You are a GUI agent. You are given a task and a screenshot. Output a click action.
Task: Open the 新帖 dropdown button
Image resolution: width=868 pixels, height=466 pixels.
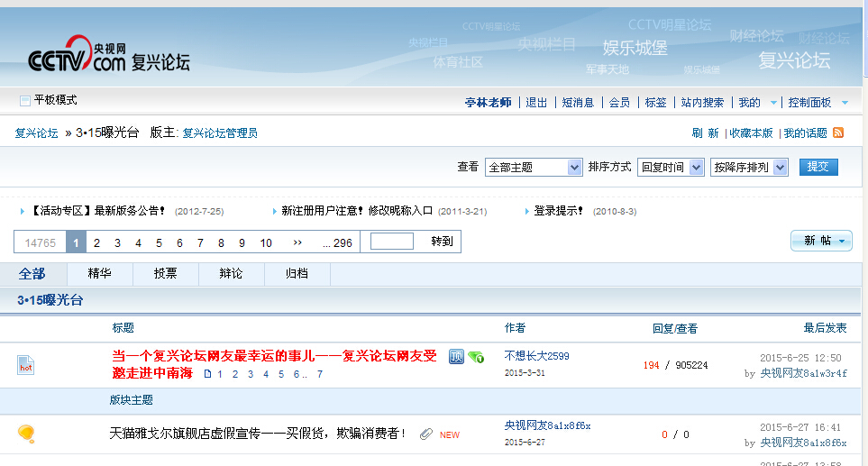click(x=821, y=241)
